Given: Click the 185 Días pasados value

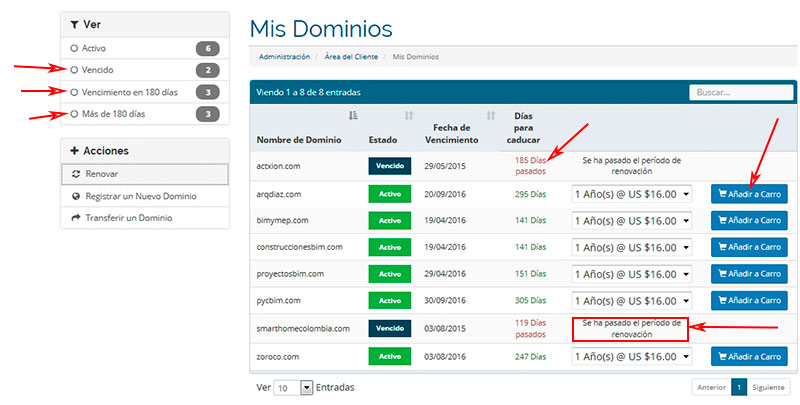Looking at the screenshot, I should click(x=531, y=166).
